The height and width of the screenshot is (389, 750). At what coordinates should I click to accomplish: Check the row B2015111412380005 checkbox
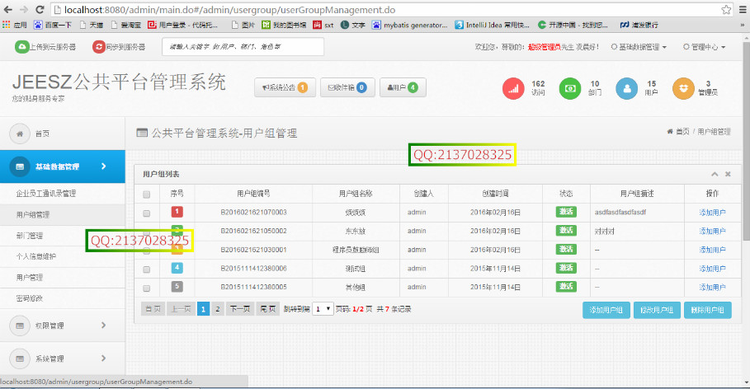[146, 288]
